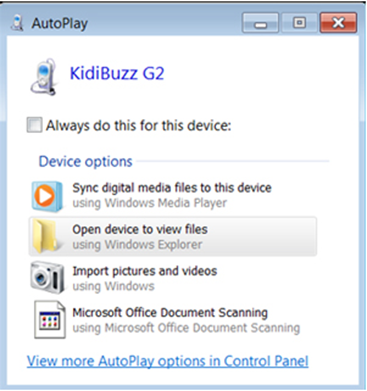
Task: Click the Always do this for this device label
Action: pyautogui.click(x=138, y=126)
